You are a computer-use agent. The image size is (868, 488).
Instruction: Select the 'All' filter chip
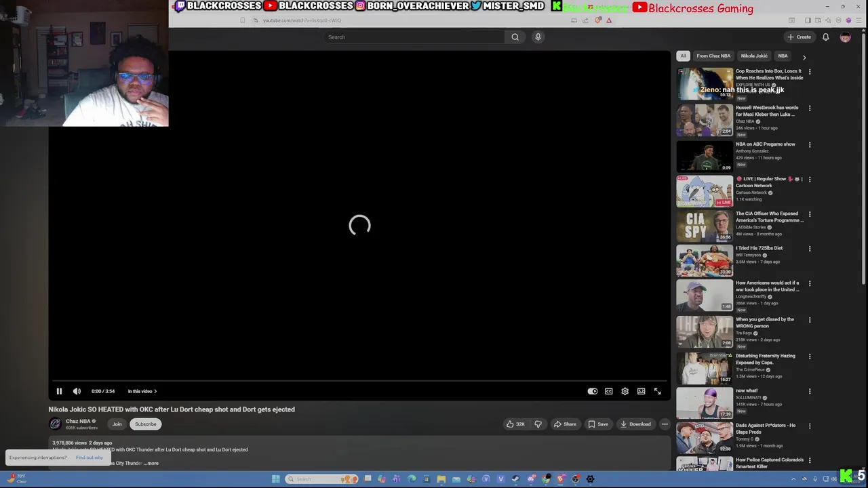pos(683,56)
